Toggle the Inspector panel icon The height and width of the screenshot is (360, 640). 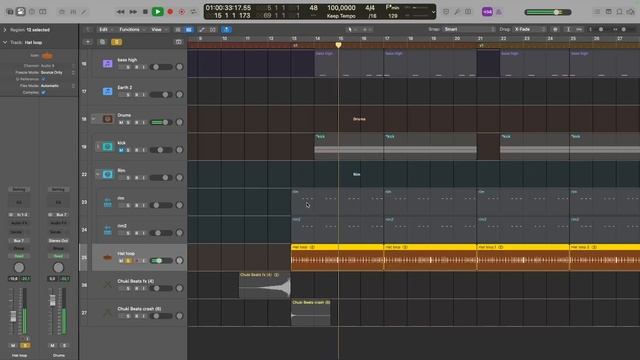coord(20,12)
